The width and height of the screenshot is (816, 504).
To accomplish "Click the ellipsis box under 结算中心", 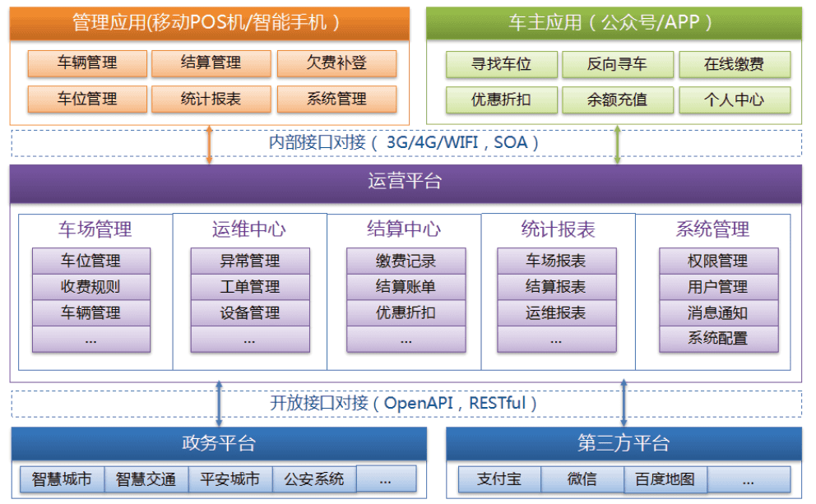I will click(406, 340).
